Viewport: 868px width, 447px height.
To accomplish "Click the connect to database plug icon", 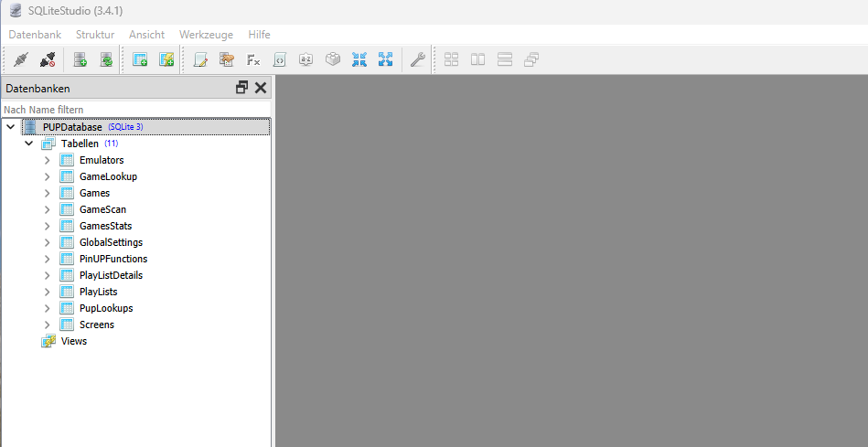I will click(21, 59).
